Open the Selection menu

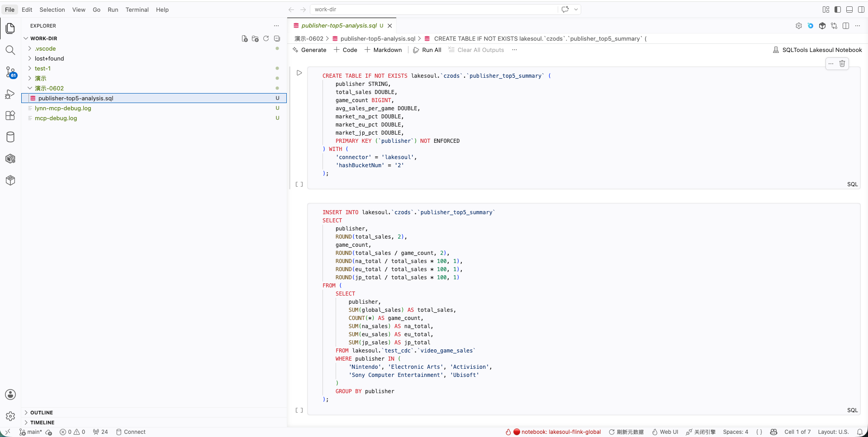52,9
